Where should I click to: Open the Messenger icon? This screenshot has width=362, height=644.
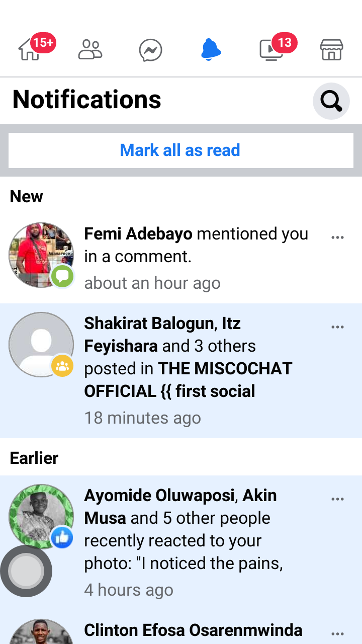(150, 50)
